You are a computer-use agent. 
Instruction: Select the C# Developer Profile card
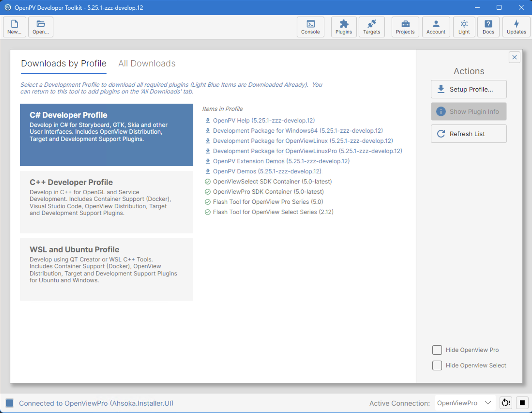pos(106,135)
